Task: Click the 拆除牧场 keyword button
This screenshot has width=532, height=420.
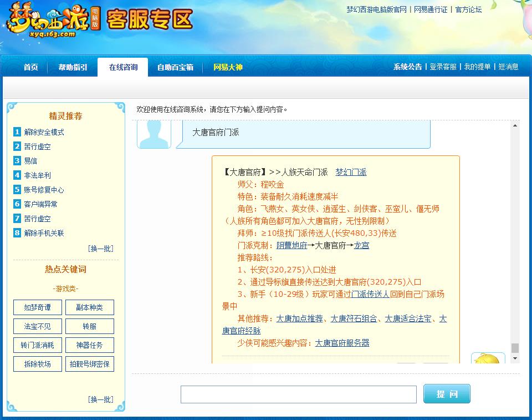Action: pos(37,364)
